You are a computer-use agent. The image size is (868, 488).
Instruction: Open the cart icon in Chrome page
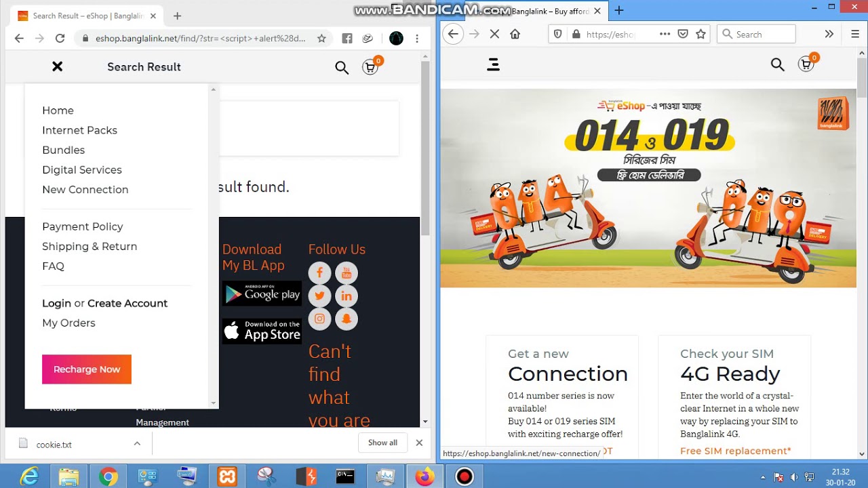pos(370,67)
